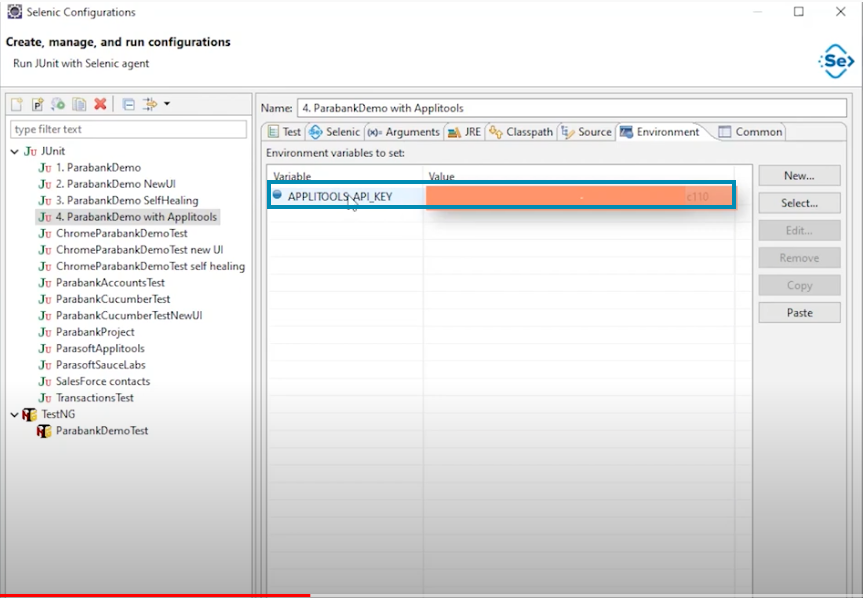
Task: Select SalesForce contacts configuration
Action: pyautogui.click(x=94, y=381)
